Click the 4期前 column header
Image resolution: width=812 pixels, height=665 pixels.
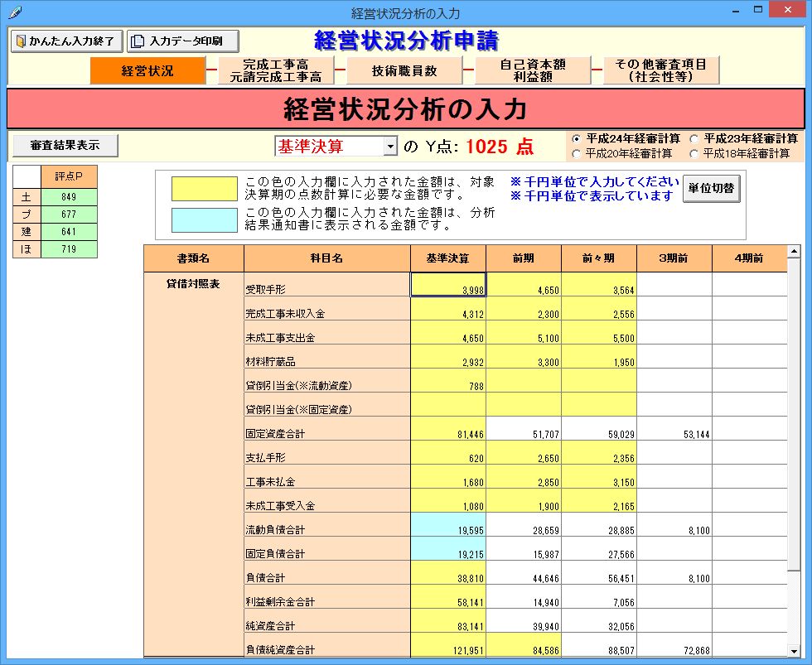(x=749, y=258)
